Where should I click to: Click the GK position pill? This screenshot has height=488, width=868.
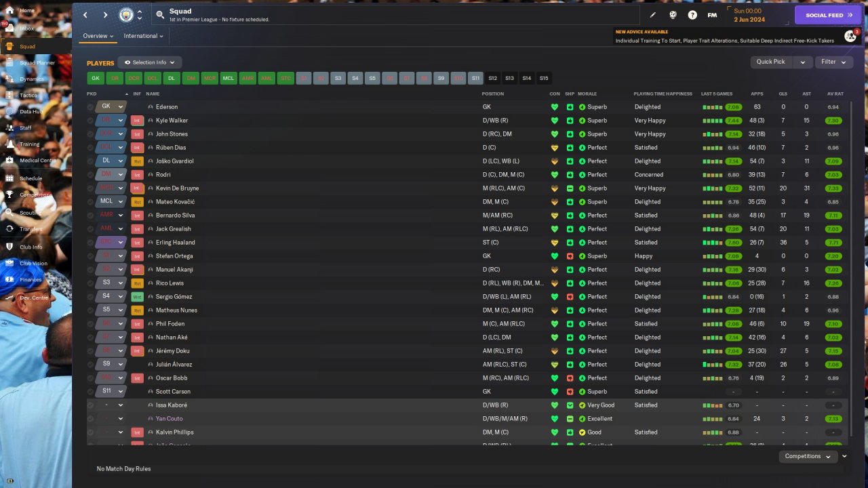(96, 78)
